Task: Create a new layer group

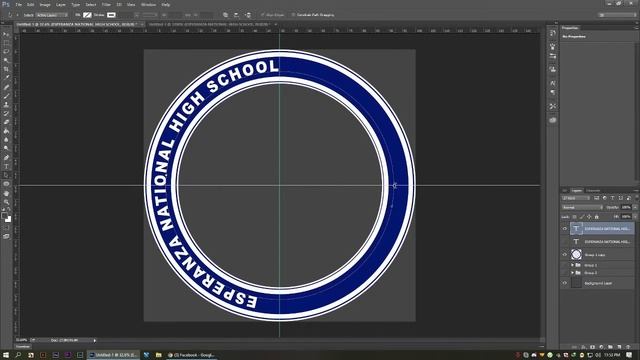Action: tap(610, 347)
